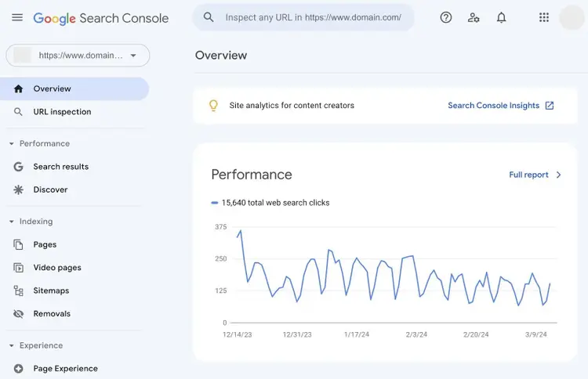The width and height of the screenshot is (588, 379).
Task: Click the 250 y-axis value
Action: tap(221, 258)
